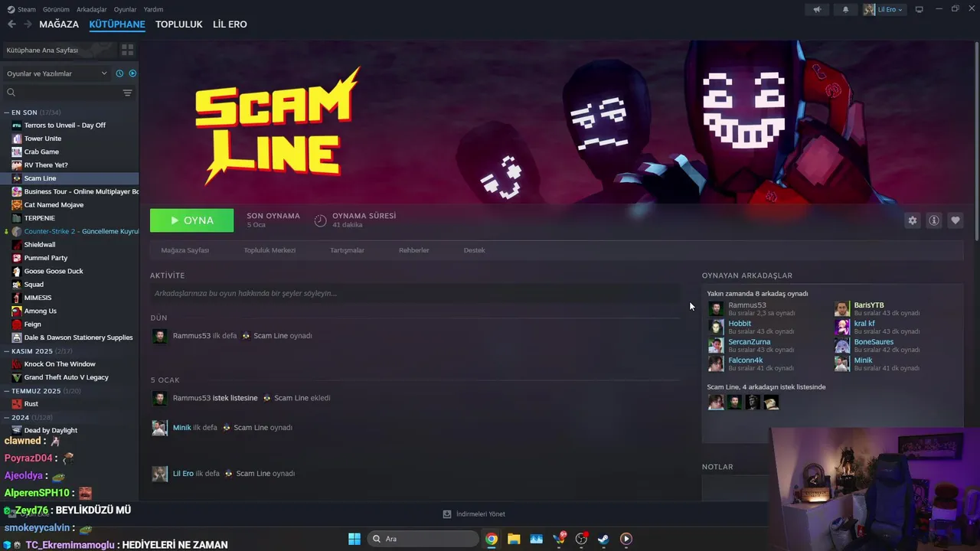980x551 pixels.
Task: Select Tower Unite in library list
Action: point(43,139)
